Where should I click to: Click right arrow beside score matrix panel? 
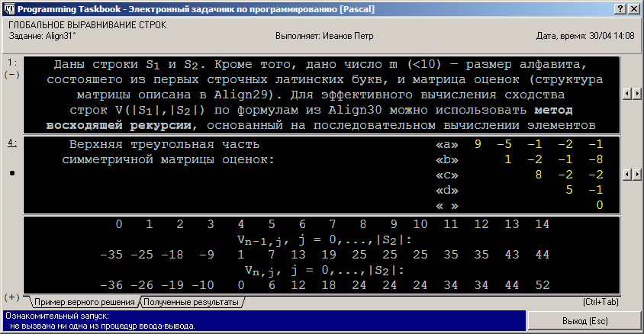pos(636,175)
